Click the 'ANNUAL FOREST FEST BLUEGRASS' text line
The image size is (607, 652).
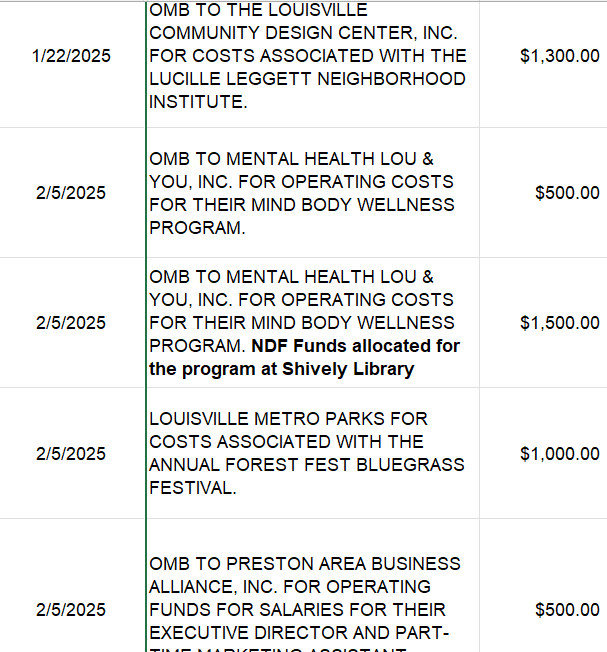click(x=307, y=465)
